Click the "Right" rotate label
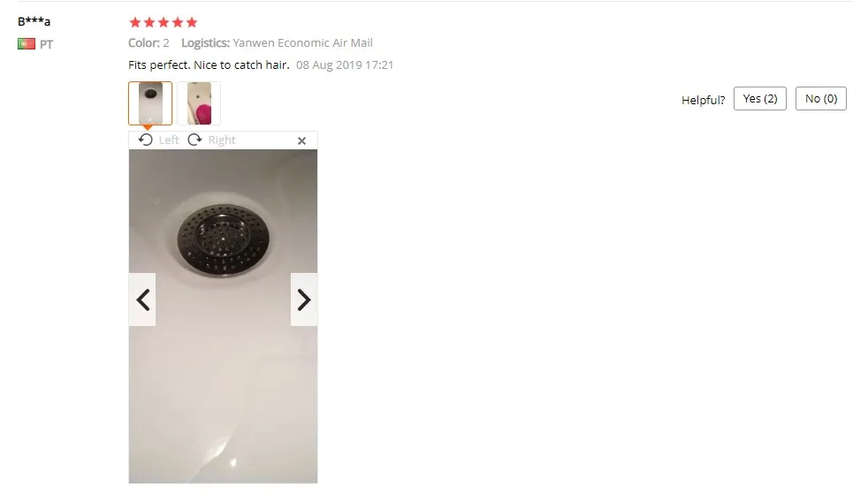Image resolution: width=868 pixels, height=500 pixels. 222,140
